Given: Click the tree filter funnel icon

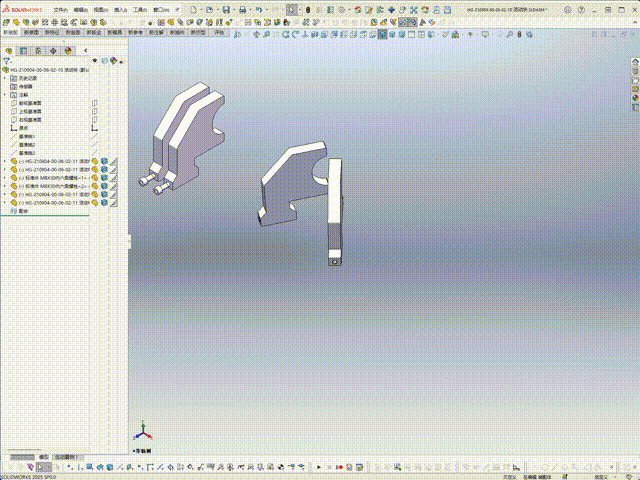Looking at the screenshot, I should 6,60.
